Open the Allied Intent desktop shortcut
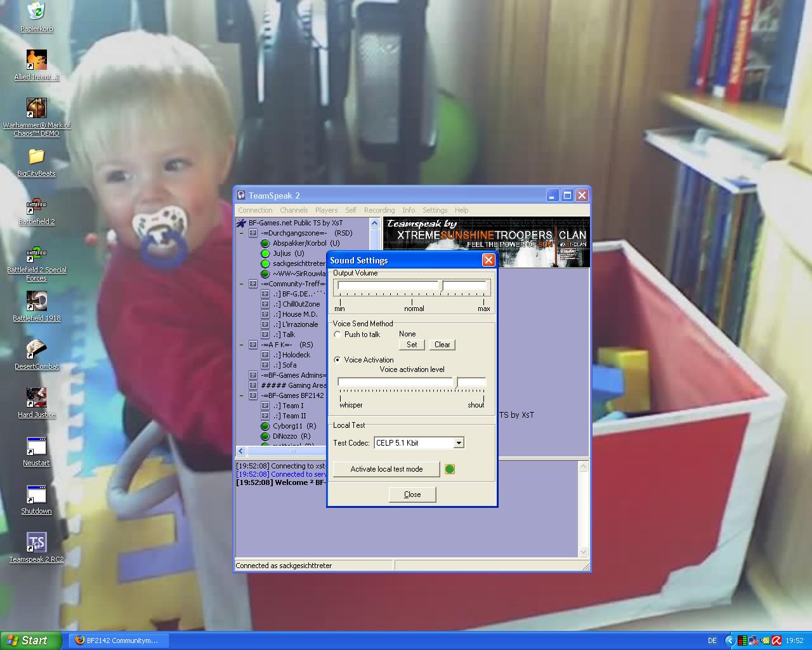 click(36, 60)
